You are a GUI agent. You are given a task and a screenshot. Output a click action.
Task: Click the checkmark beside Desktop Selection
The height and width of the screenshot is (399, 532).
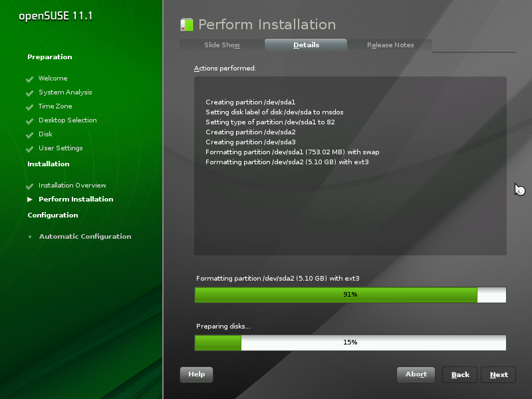[x=29, y=121]
